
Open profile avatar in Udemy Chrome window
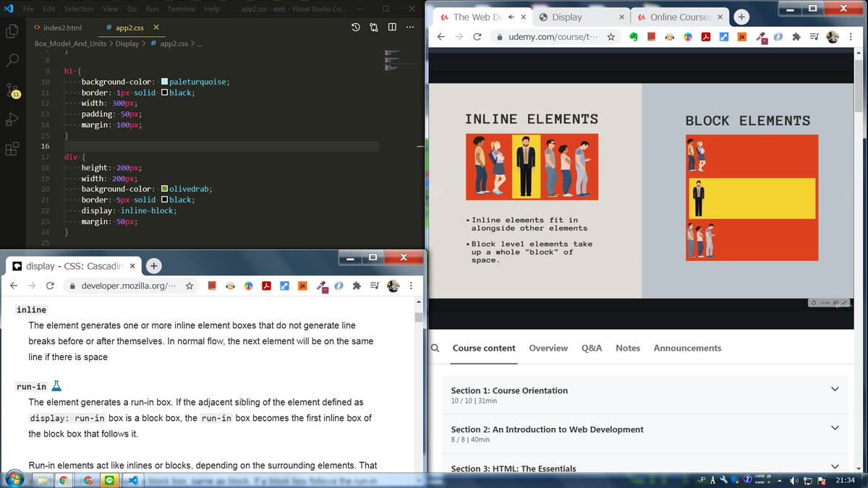click(x=833, y=37)
